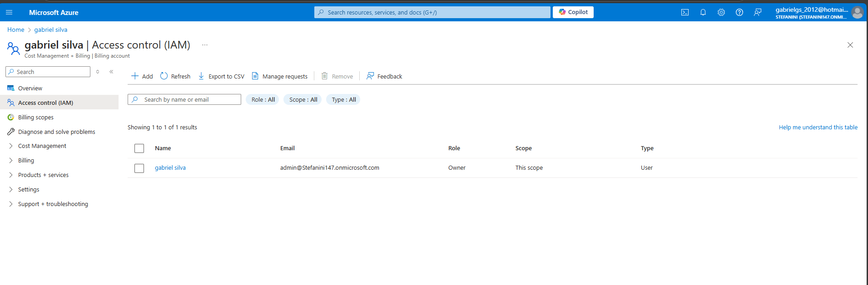Viewport: 868px width, 285px height.
Task: Open the Azure portal hamburger menu
Action: (x=9, y=12)
